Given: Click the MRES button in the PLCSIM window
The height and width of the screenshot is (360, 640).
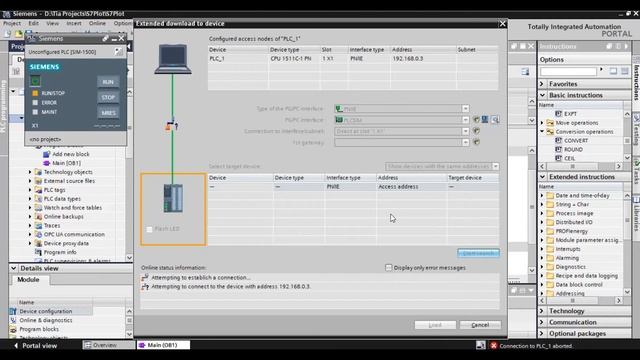Looking at the screenshot, I should click(x=108, y=113).
